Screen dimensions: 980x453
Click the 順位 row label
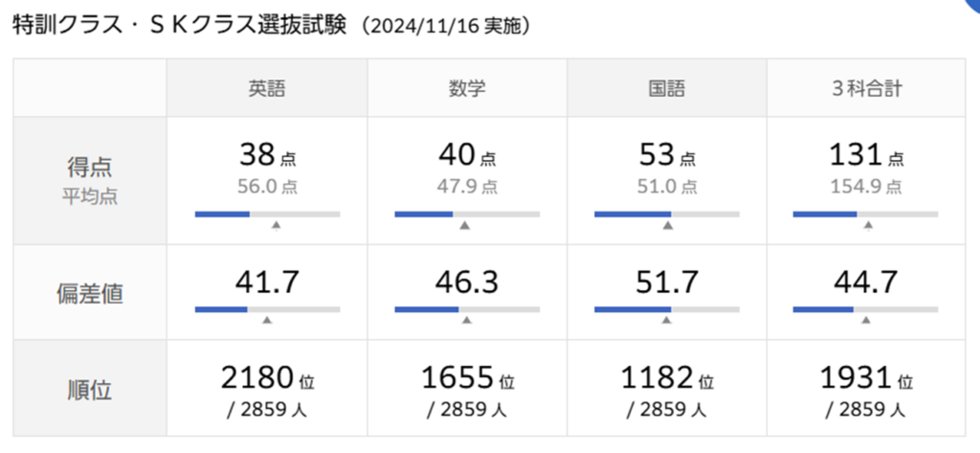[x=90, y=391]
